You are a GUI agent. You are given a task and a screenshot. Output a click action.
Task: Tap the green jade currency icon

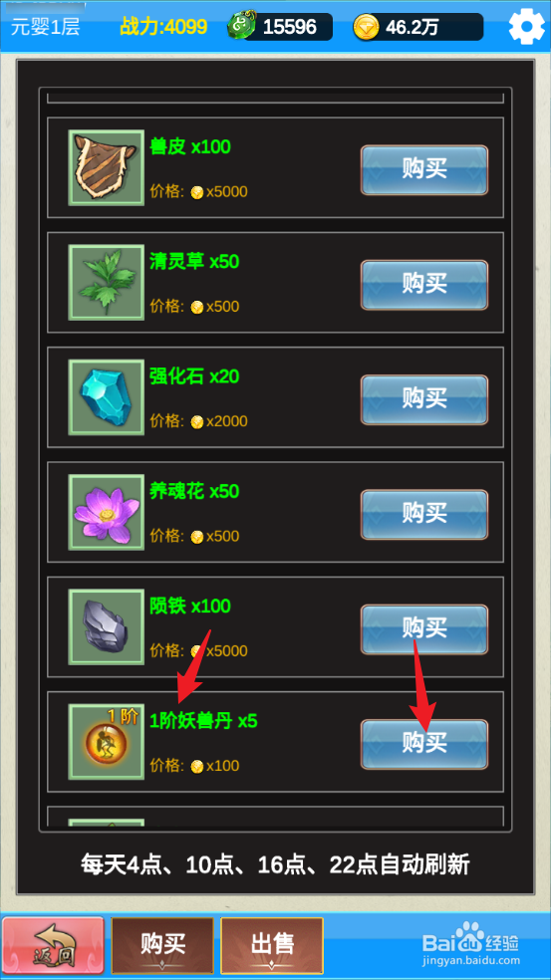pos(238,27)
